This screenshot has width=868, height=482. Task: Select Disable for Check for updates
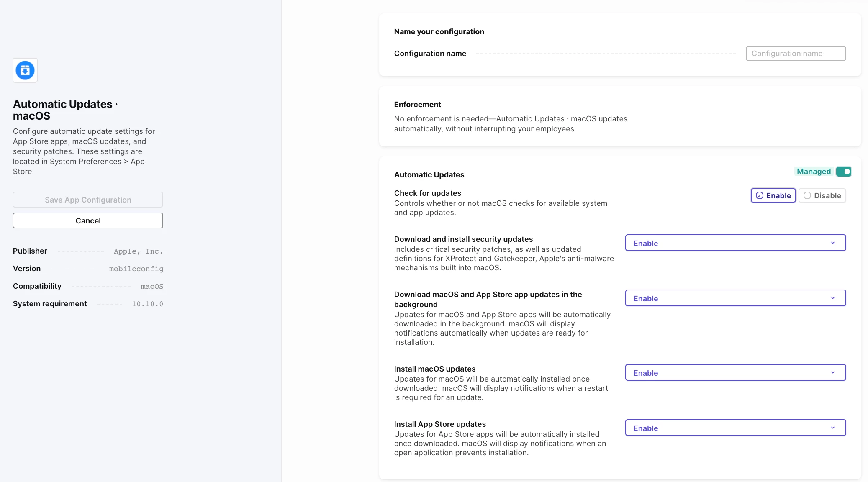click(822, 195)
